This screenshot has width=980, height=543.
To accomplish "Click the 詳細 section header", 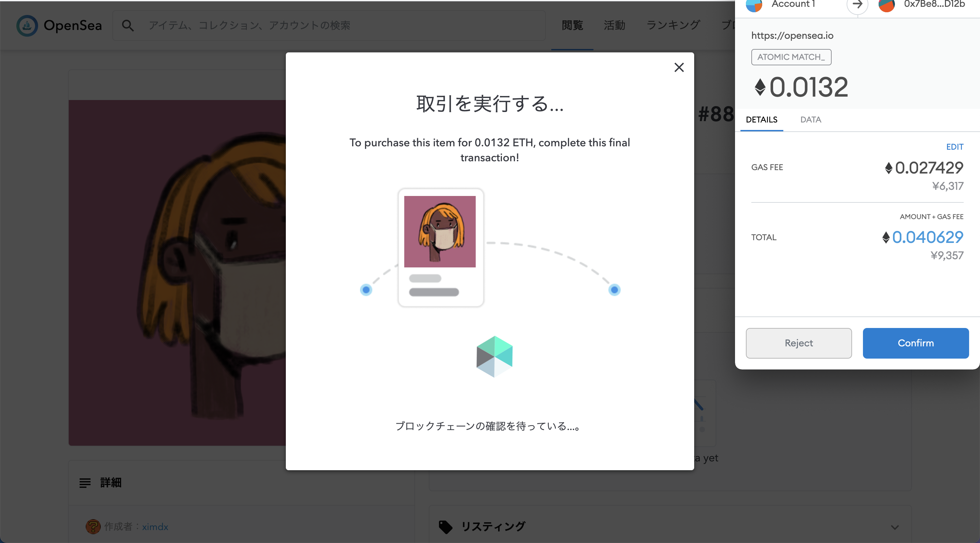I will [x=111, y=482].
